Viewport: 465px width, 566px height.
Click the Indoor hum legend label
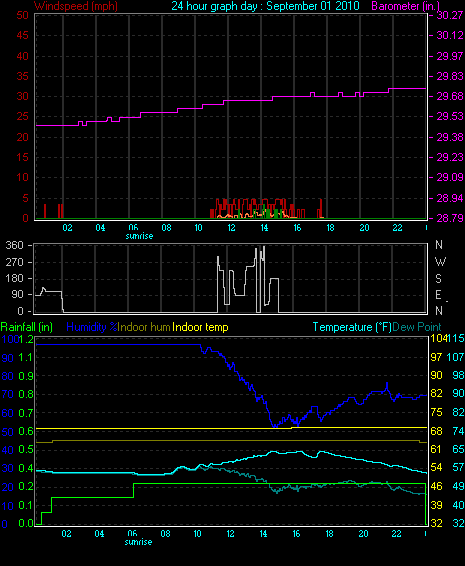pos(144,327)
